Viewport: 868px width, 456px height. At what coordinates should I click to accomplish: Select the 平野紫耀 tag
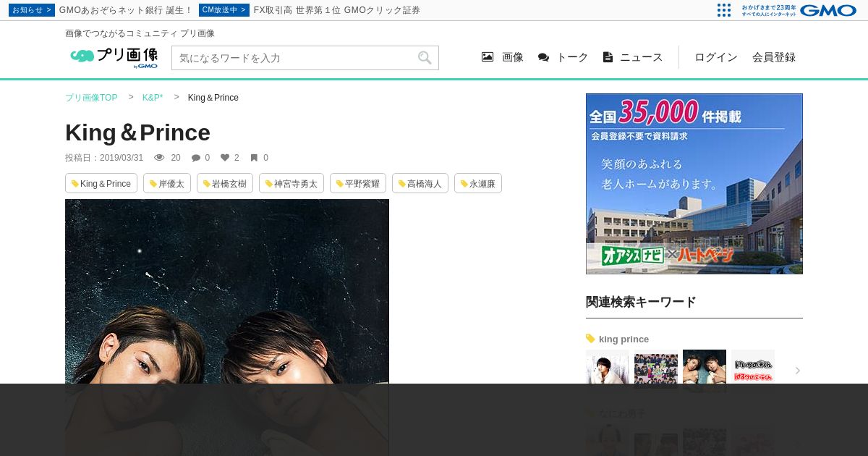click(x=358, y=184)
